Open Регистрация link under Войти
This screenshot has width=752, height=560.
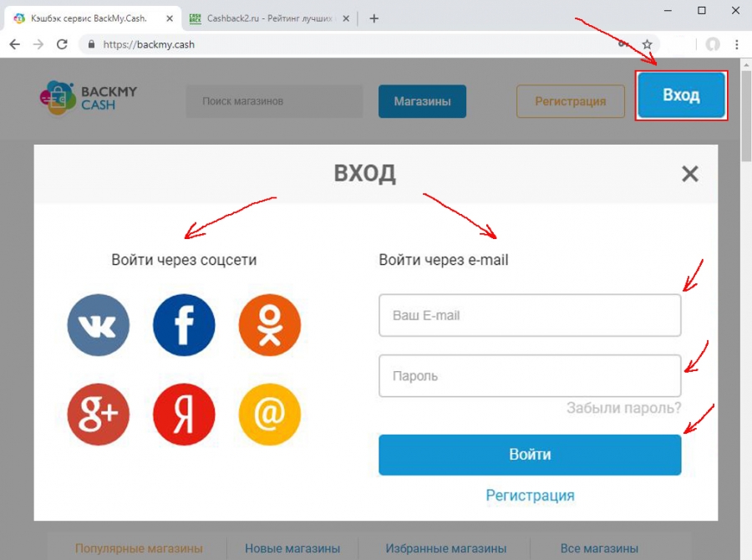tap(530, 495)
